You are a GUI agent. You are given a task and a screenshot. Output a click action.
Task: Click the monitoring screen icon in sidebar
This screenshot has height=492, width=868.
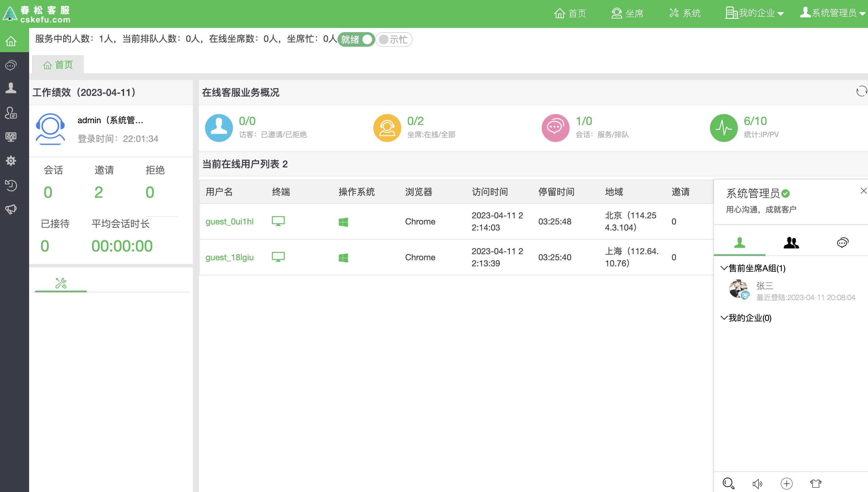11,136
